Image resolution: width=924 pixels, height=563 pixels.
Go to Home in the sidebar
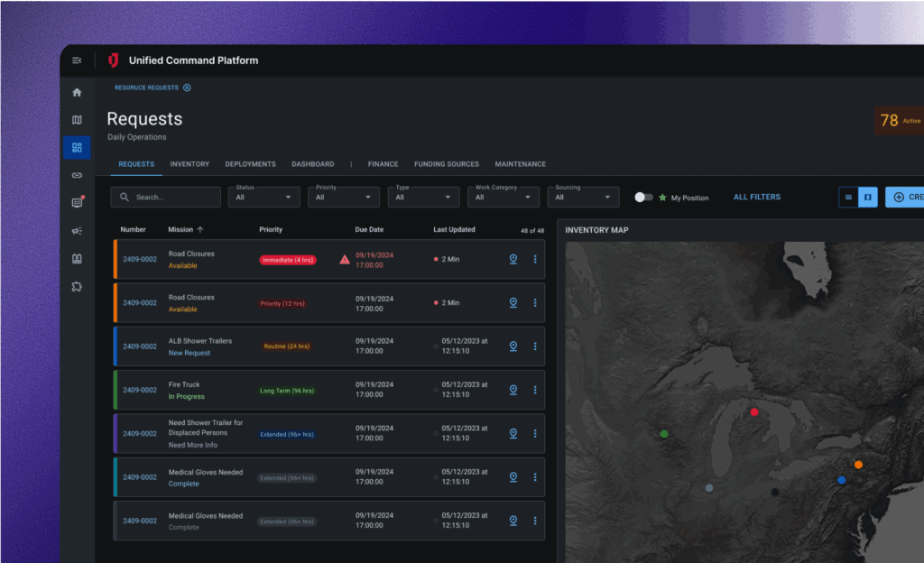click(77, 92)
